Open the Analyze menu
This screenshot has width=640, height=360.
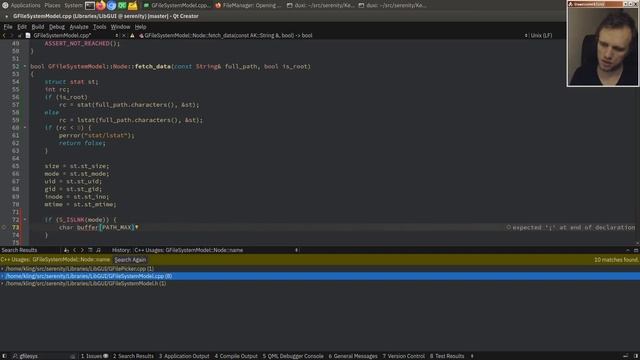coord(79,27)
